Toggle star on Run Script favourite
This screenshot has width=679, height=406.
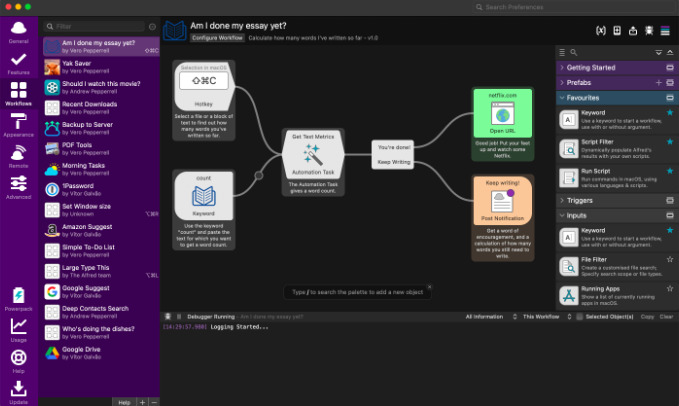[x=670, y=171]
